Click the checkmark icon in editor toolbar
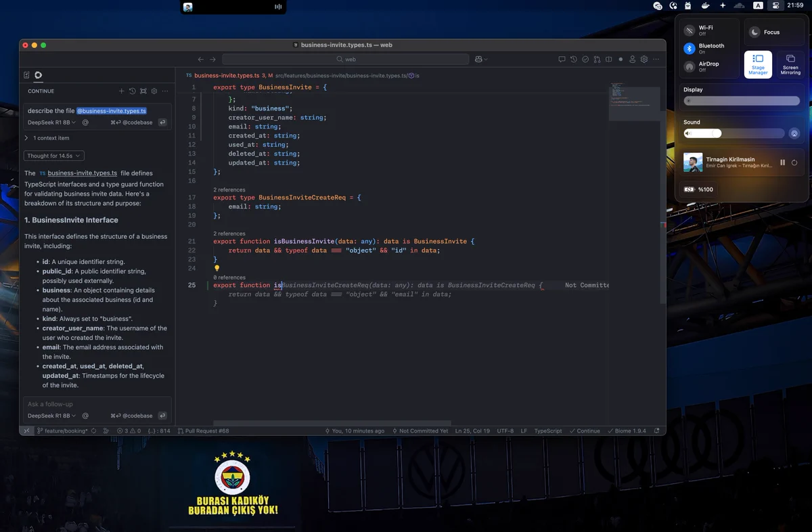Viewport: 812px width, 532px height. click(x=585, y=60)
